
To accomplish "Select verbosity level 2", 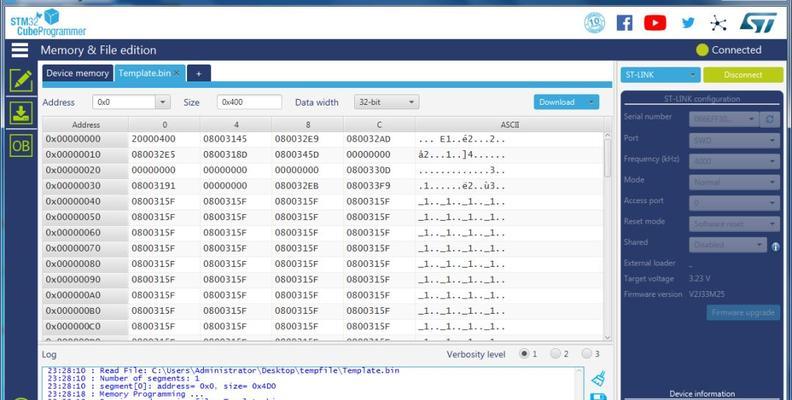I will click(556, 354).
